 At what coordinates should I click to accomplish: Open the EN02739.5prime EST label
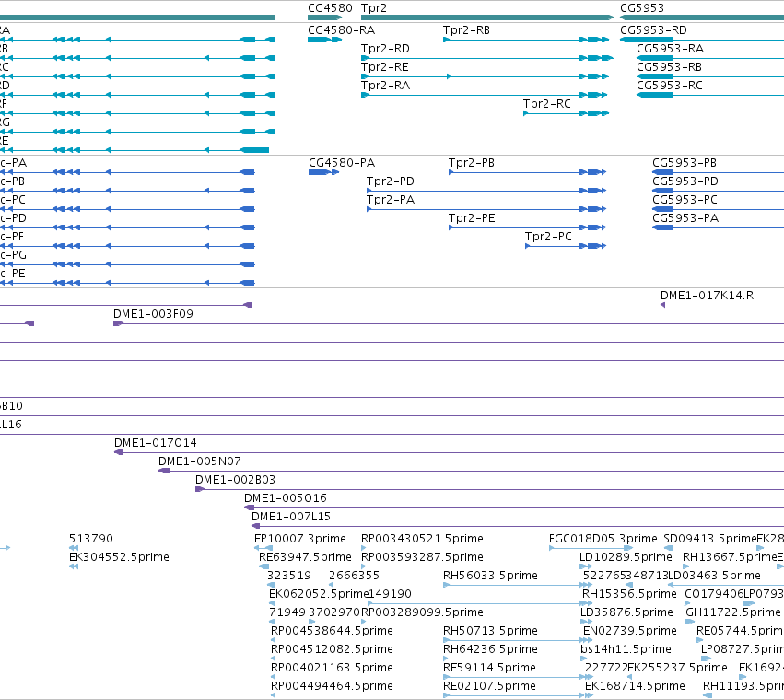(x=629, y=631)
